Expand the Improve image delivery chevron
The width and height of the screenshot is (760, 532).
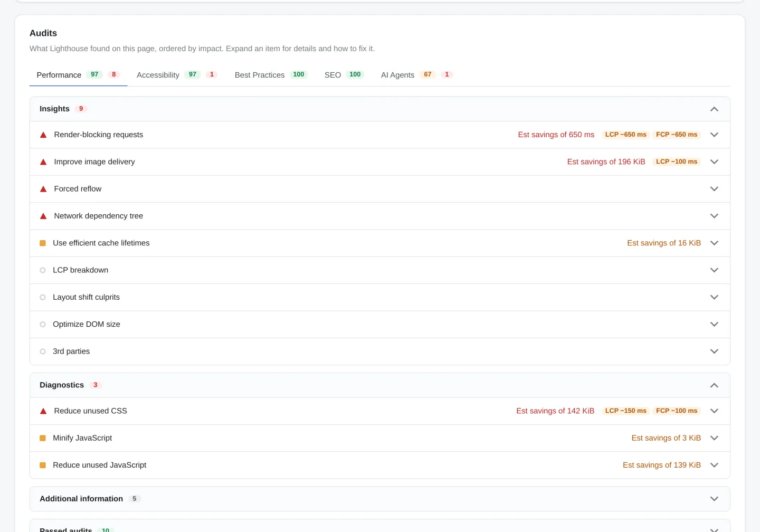(x=714, y=162)
